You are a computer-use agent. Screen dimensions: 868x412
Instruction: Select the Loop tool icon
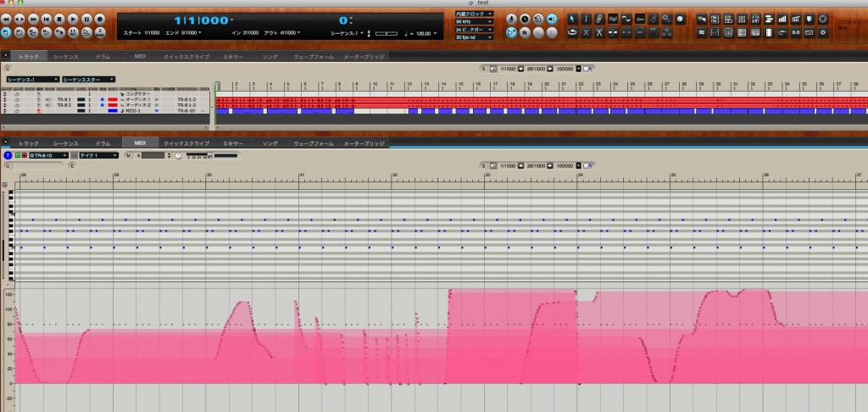pyautogui.click(x=573, y=33)
